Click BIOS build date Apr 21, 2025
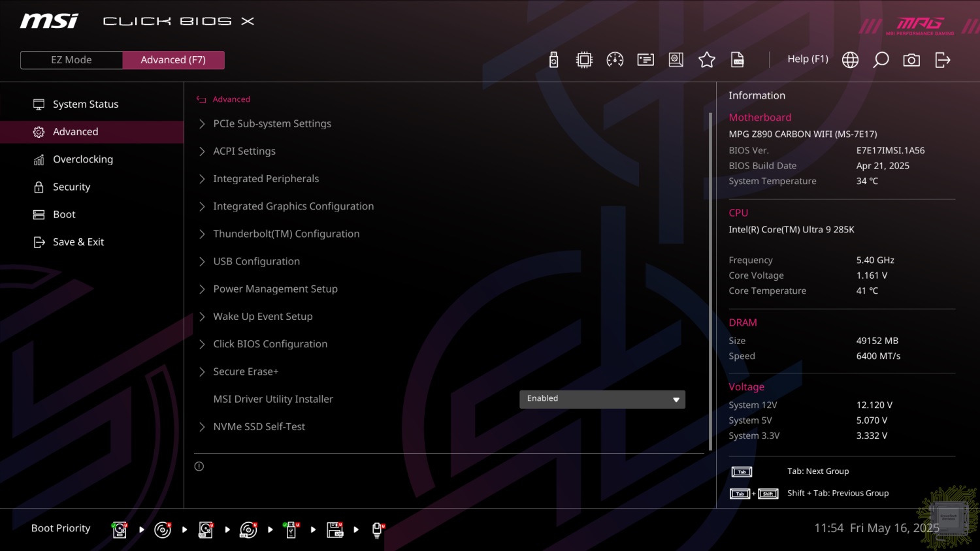Image resolution: width=980 pixels, height=551 pixels. [883, 166]
